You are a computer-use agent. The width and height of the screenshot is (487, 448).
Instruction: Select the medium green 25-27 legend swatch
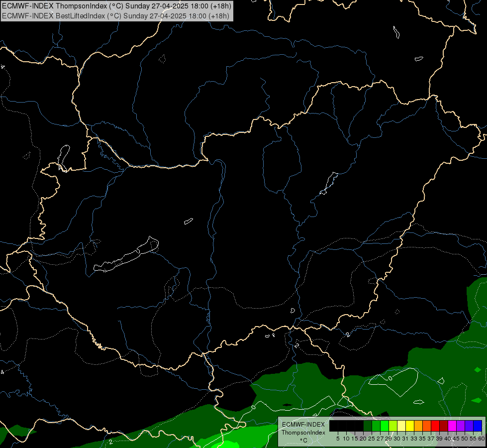point(376,426)
